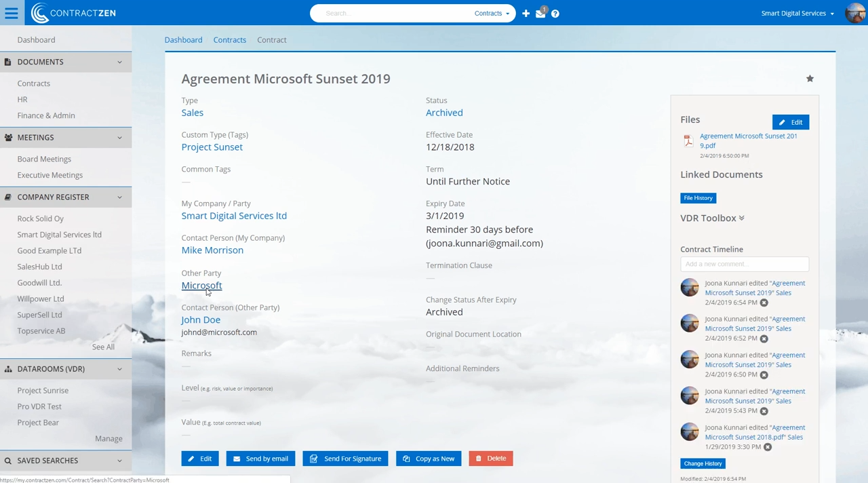Remove timeline entry from 5:43 PM

[764, 411]
